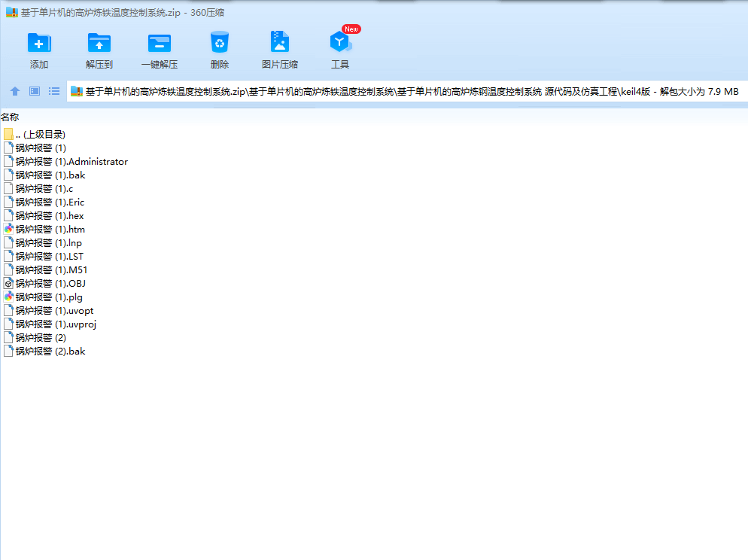Select the file 锅炉报警 (1).OBJ

(x=44, y=283)
